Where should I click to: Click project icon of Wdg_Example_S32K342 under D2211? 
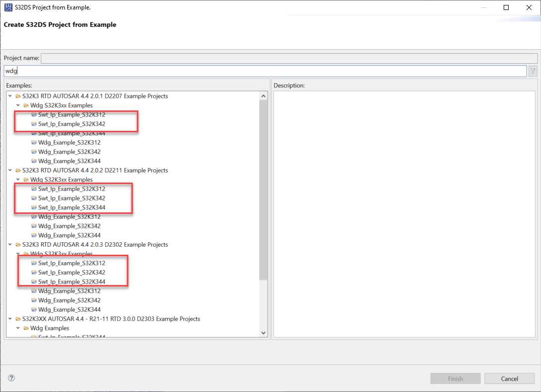34,226
